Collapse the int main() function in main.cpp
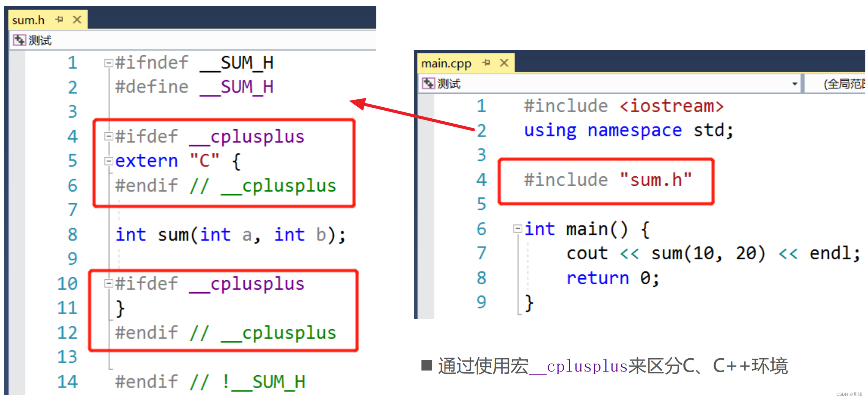The image size is (868, 400). pyautogui.click(x=517, y=229)
